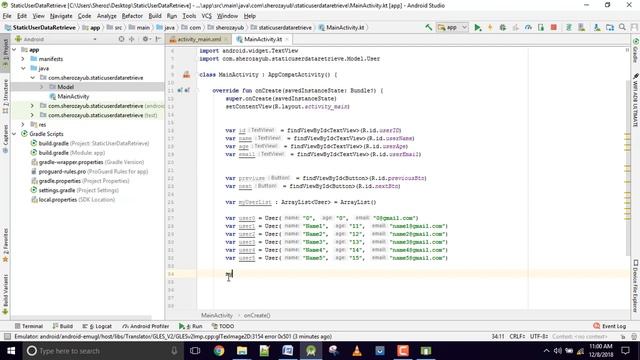Image resolution: width=640 pixels, height=360 pixels.
Task: Click Hide Project panel icon
Action: coord(158,39)
